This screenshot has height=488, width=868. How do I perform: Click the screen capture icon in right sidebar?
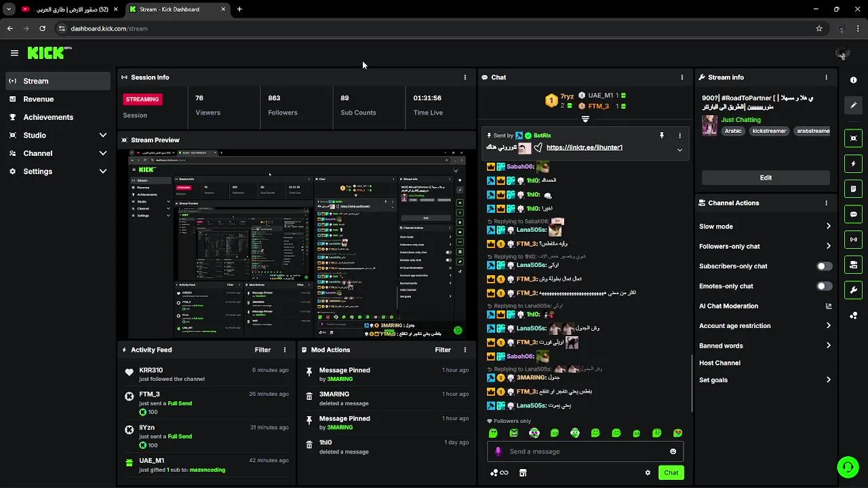tap(853, 138)
